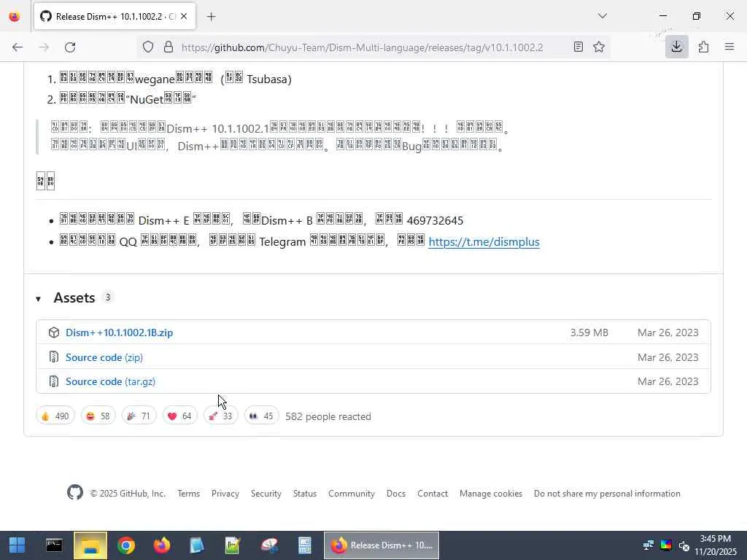List all tabs with the chevron
The image size is (747, 560).
(x=602, y=16)
